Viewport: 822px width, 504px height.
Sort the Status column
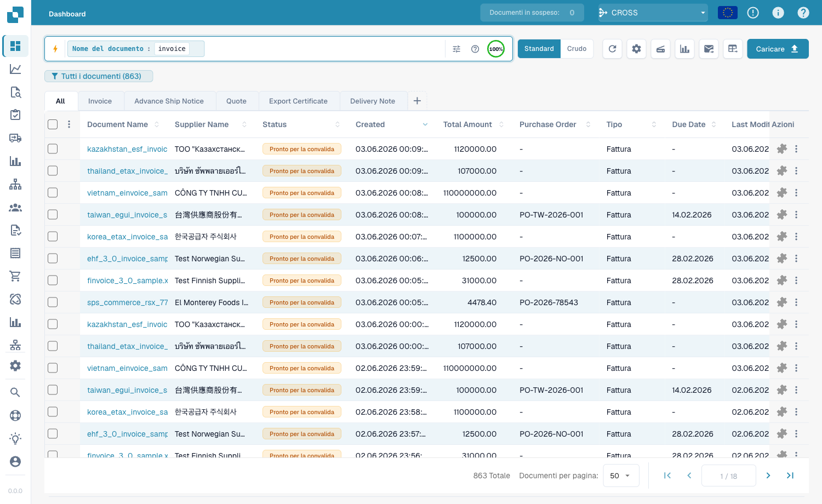(338, 125)
